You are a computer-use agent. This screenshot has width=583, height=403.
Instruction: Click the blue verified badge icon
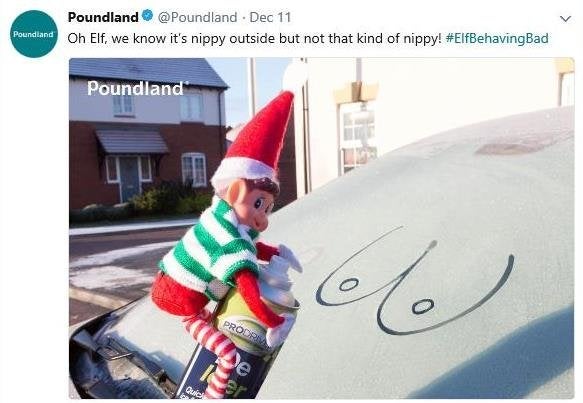[x=148, y=16]
